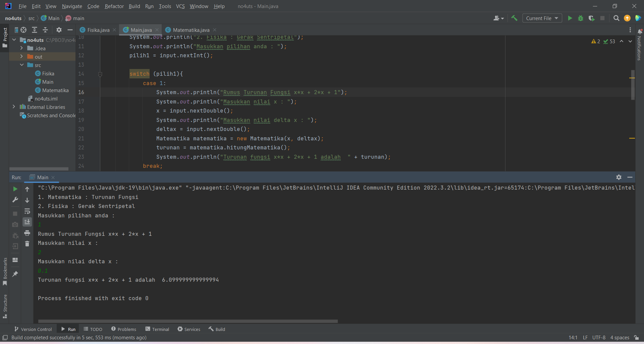This screenshot has width=644, height=344.
Task: Run the Main application with green arrow
Action: pyautogui.click(x=570, y=18)
